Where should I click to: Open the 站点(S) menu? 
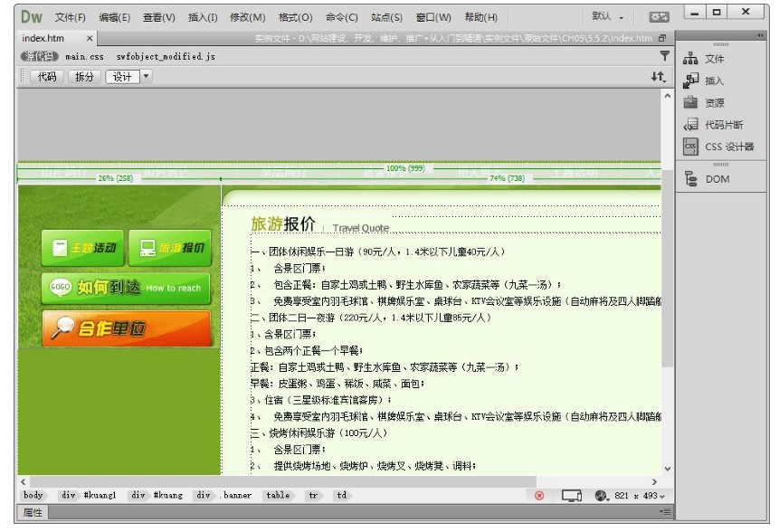(x=386, y=17)
